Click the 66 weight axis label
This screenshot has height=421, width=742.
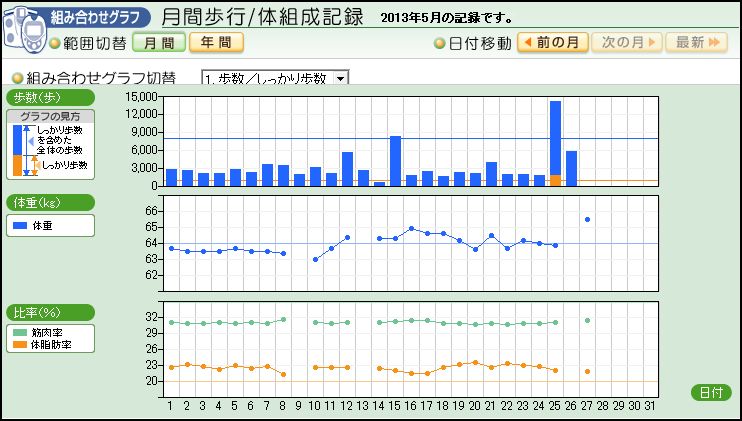point(152,211)
